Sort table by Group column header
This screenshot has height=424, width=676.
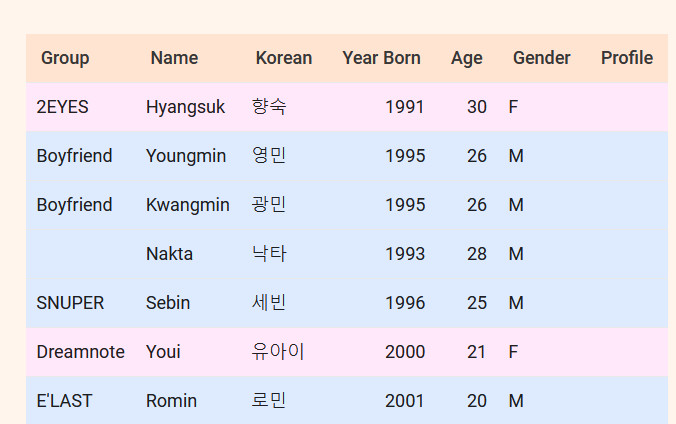65,58
